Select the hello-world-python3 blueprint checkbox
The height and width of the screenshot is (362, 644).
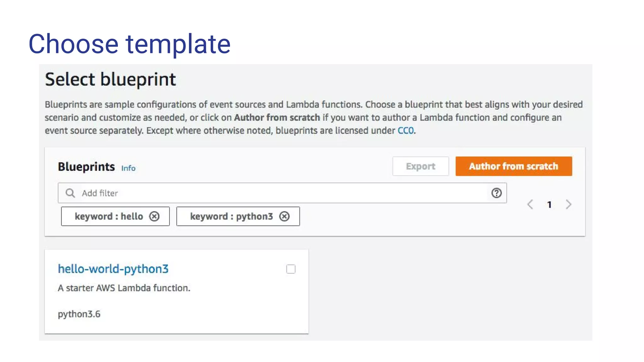tap(291, 269)
